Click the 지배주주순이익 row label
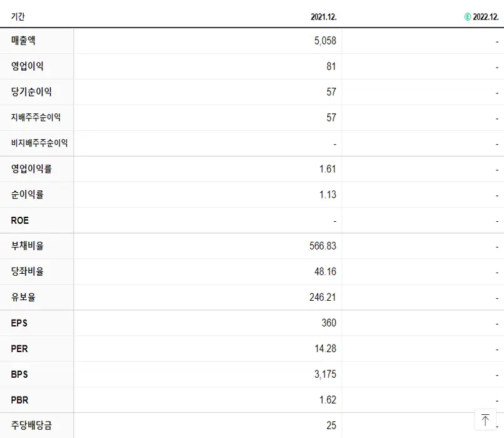 click(35, 117)
